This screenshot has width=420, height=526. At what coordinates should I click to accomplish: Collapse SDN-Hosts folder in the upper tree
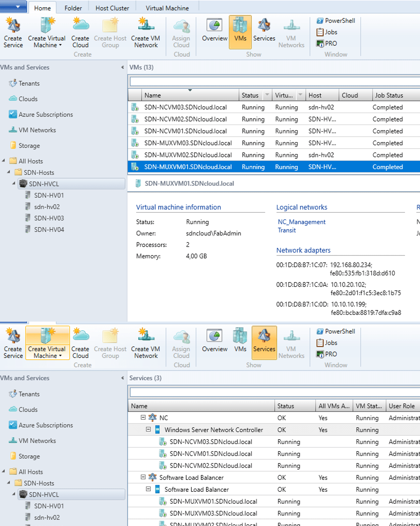[9, 172]
